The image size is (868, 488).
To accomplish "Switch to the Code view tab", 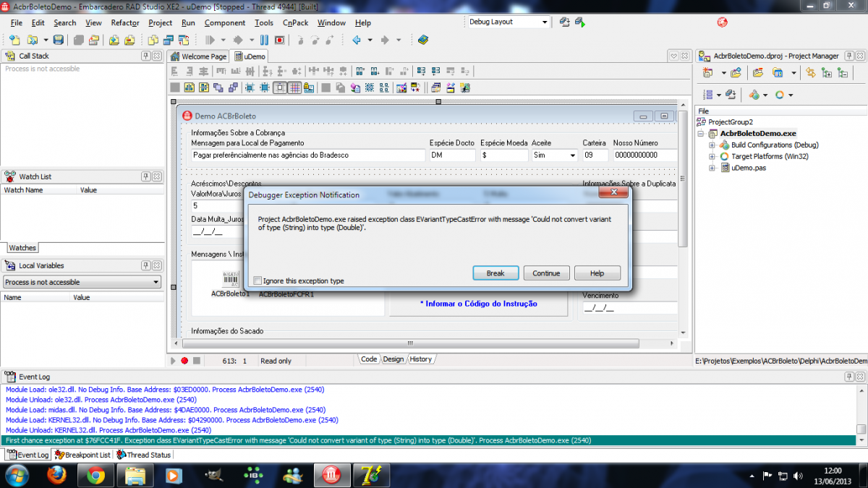I will [x=369, y=359].
